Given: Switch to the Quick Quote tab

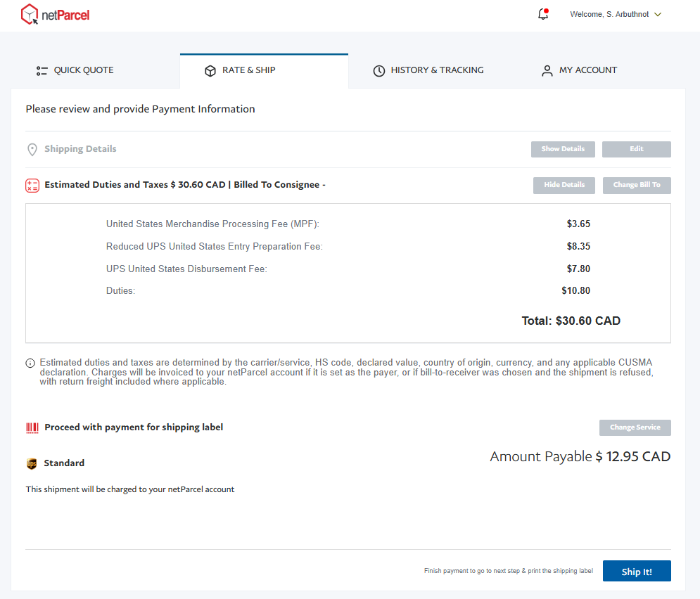Looking at the screenshot, I should [x=75, y=70].
